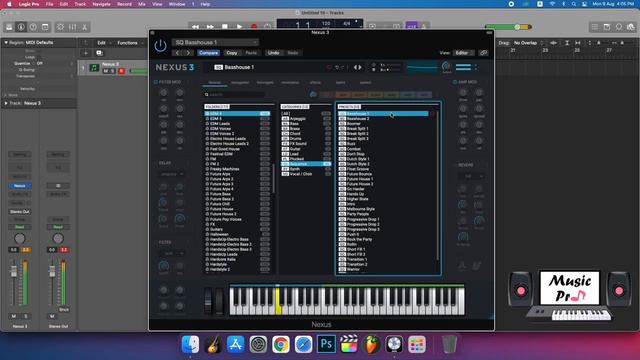Toggle the Logic Toolbar display icon
Image resolution: width=640 pixels, height=360 pixels.
pyautogui.click(x=45, y=27)
